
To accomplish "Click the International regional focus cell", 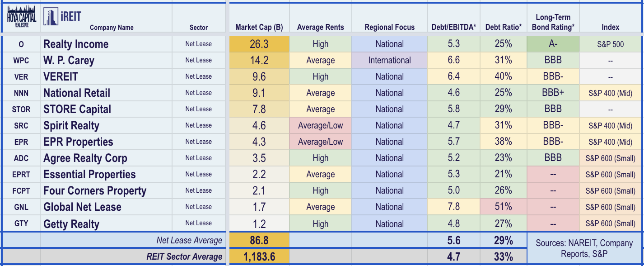I will (x=389, y=61).
